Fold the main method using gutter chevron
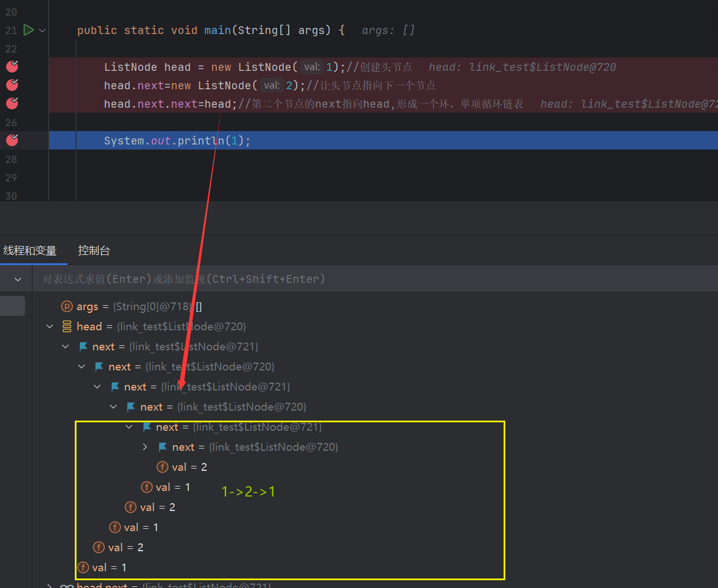The width and height of the screenshot is (718, 588). click(x=42, y=31)
